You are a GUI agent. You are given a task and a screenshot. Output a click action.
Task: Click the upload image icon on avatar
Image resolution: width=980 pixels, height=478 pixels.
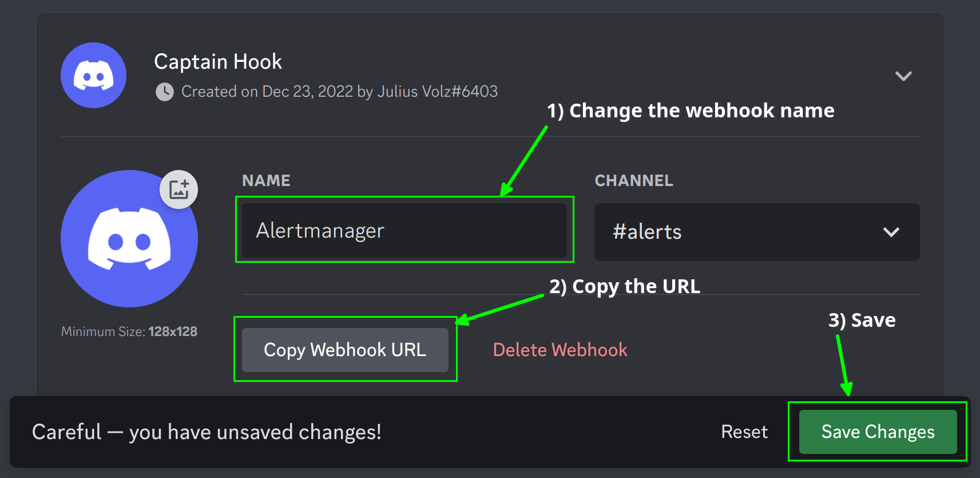tap(179, 189)
